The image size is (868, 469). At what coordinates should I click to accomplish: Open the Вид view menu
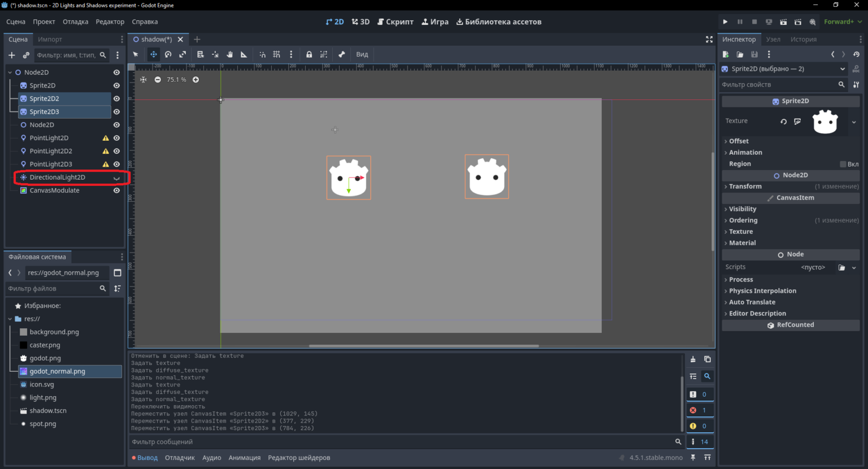(362, 54)
